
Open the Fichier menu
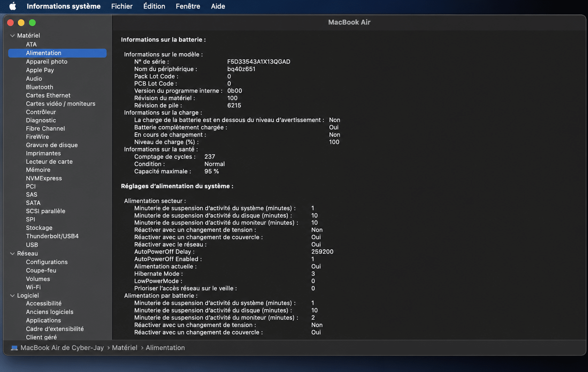click(x=122, y=6)
